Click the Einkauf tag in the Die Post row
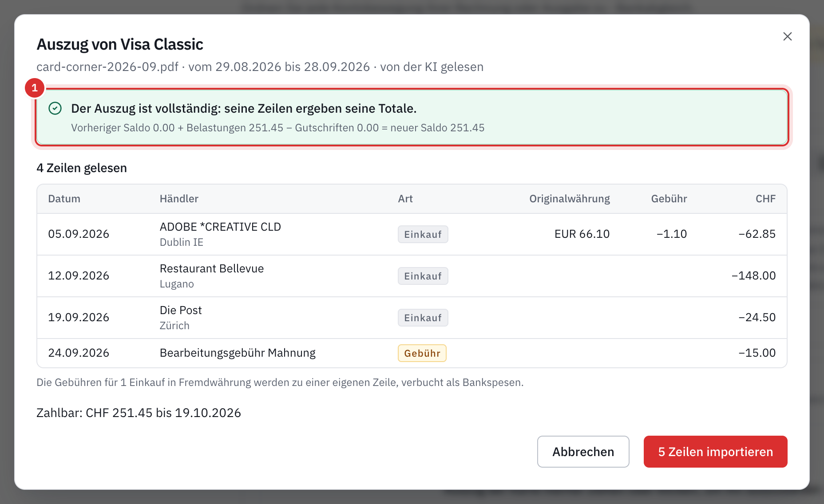The image size is (824, 504). click(x=423, y=318)
